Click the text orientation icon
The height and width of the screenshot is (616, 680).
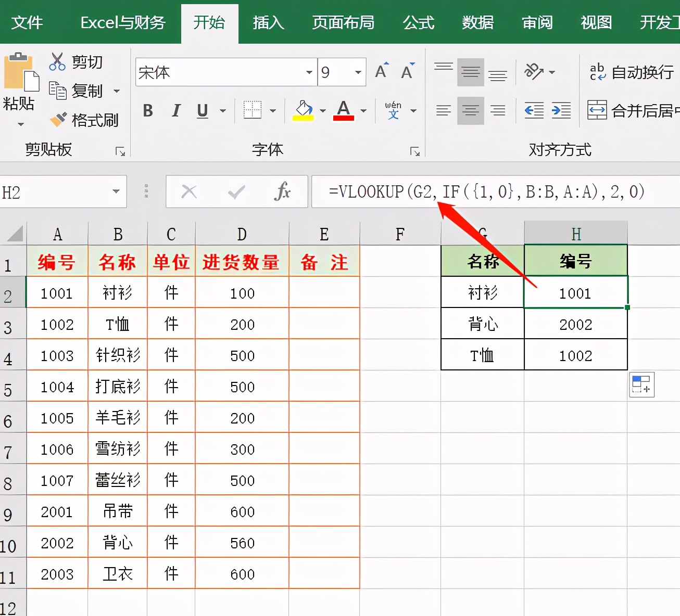pyautogui.click(x=534, y=71)
